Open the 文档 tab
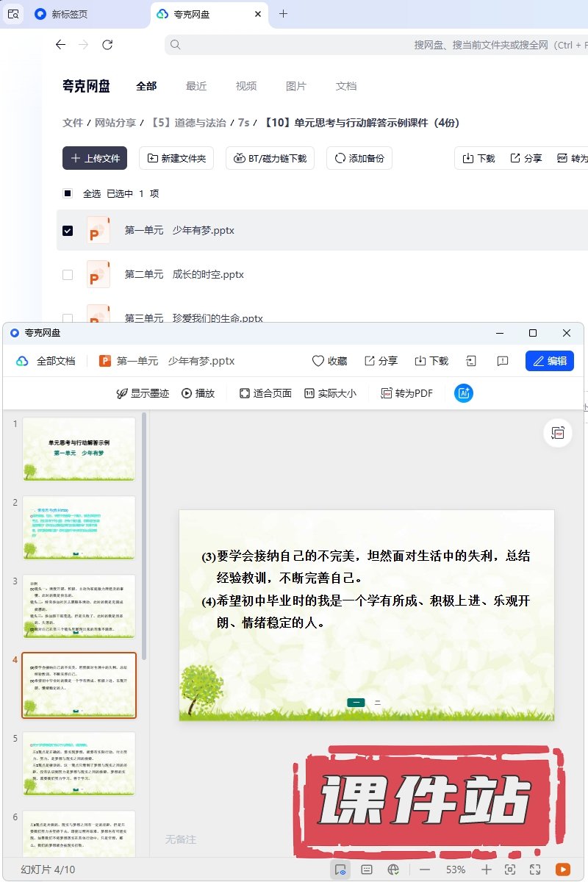588x882 pixels. 346,86
